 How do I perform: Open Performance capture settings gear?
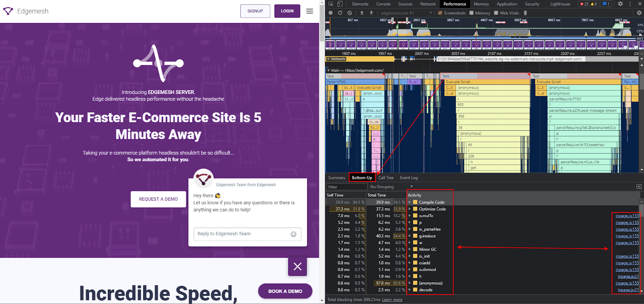tap(639, 13)
